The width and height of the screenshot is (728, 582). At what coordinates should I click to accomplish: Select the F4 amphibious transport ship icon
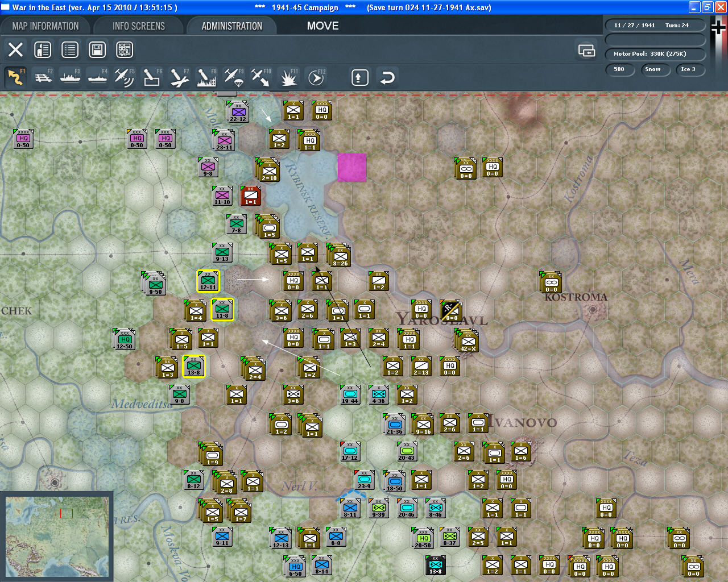[x=98, y=77]
